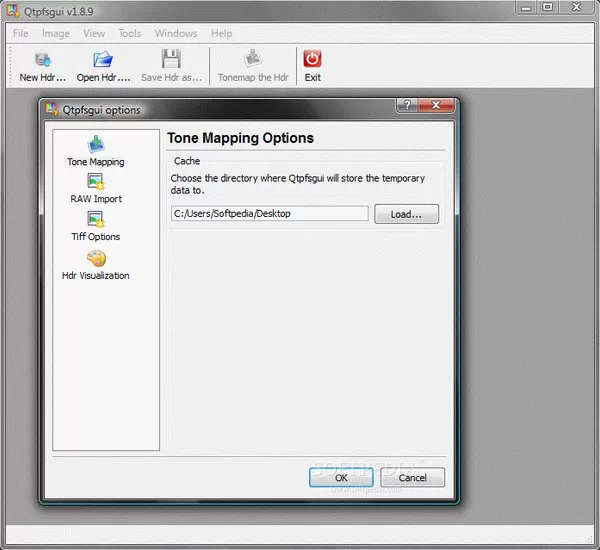Click the Open Hdr toolbar icon
This screenshot has width=600, height=550.
pos(100,60)
